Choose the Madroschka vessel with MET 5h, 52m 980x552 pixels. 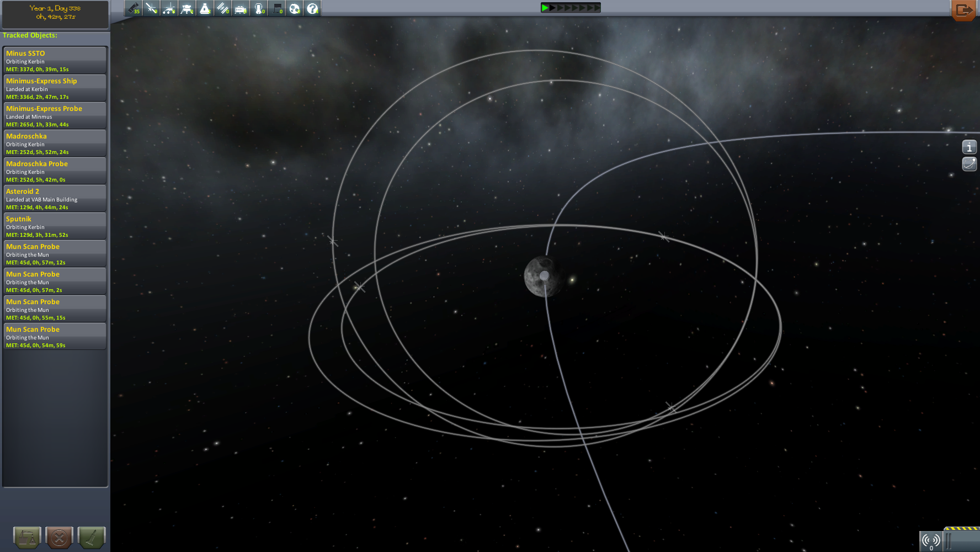[x=55, y=143]
